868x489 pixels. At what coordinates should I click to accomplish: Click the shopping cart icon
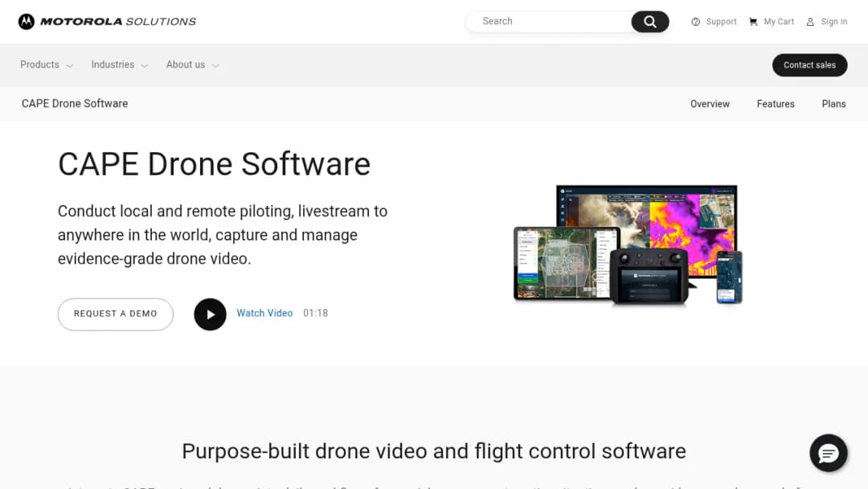[x=753, y=22]
